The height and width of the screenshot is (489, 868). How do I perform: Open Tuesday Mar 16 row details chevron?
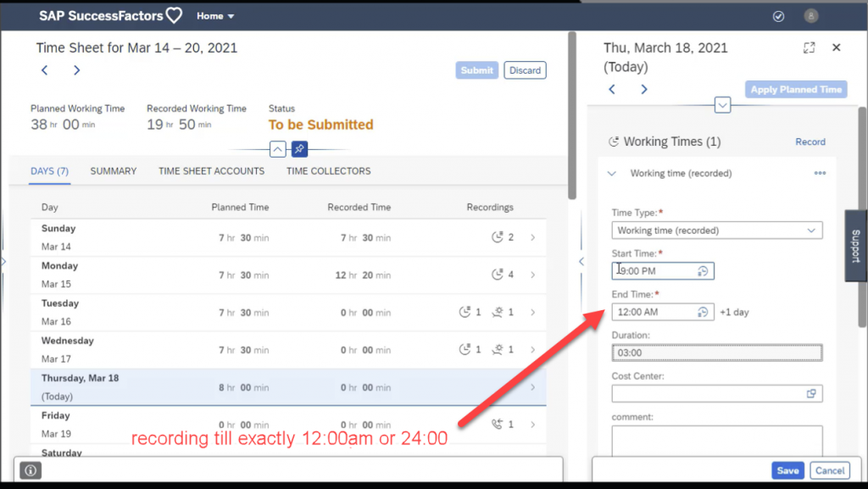click(532, 313)
